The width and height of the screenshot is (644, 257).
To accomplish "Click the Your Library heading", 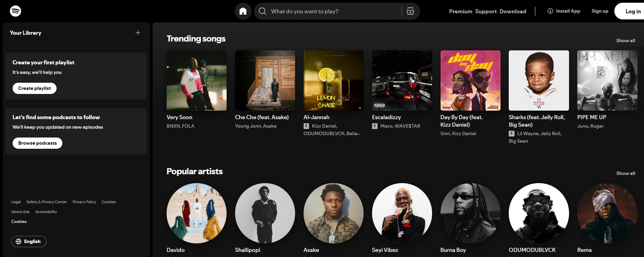I will point(26,33).
